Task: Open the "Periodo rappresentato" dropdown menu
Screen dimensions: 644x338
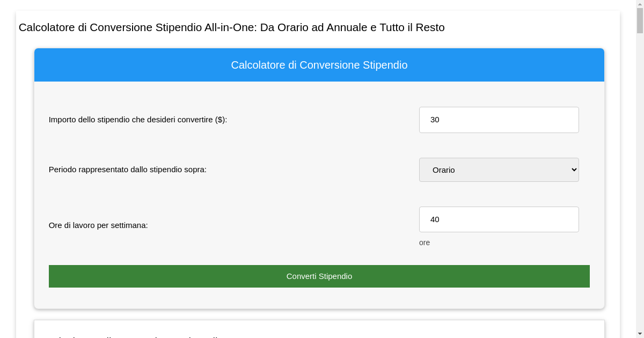Action: 499,170
